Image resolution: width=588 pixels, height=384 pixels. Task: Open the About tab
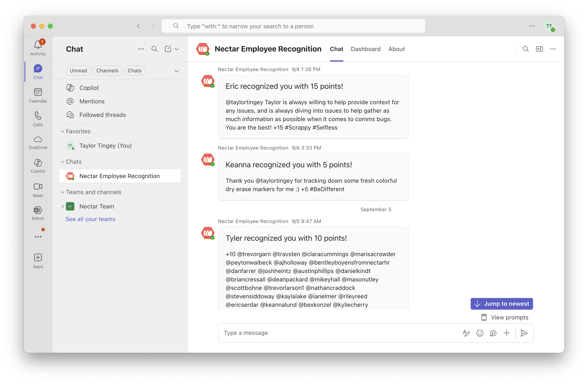click(396, 49)
